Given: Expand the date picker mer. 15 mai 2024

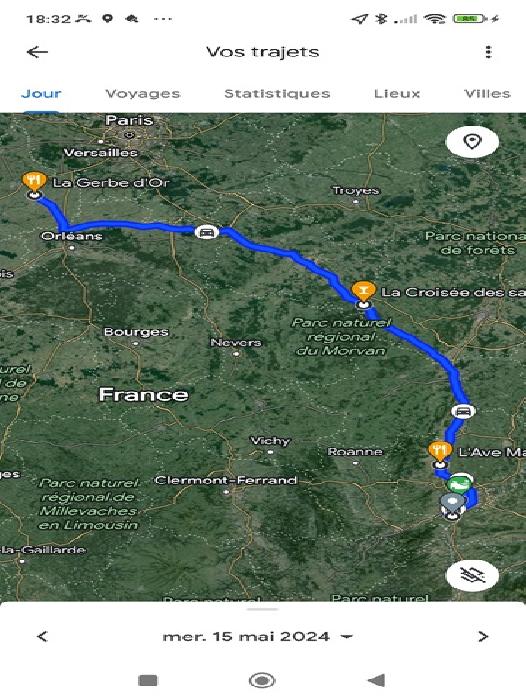Looking at the screenshot, I should pos(258,636).
